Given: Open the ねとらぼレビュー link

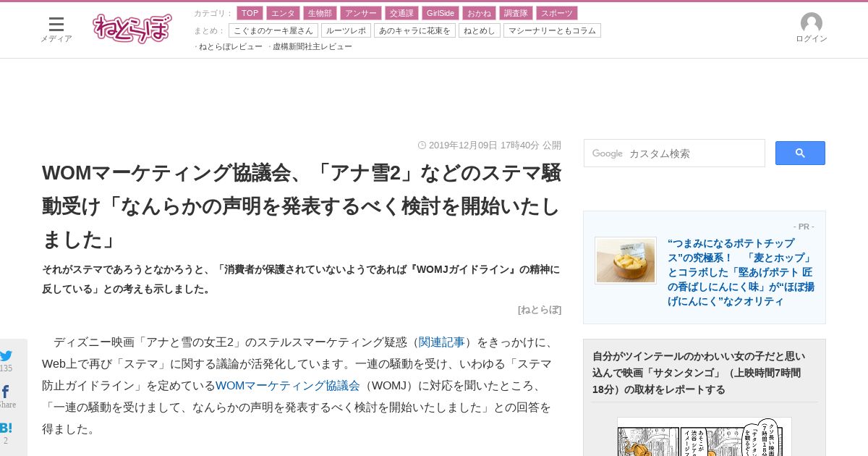Looking at the screenshot, I should 231,46.
